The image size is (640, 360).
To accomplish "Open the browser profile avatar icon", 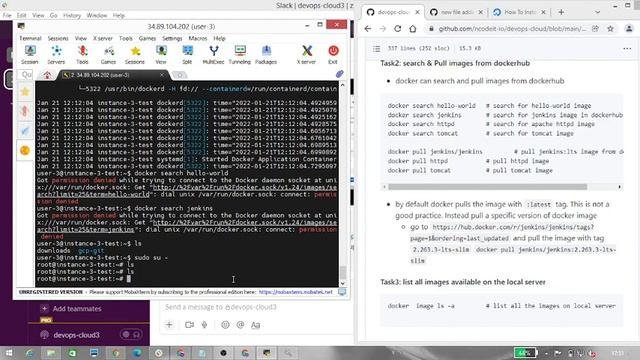I will (x=629, y=29).
